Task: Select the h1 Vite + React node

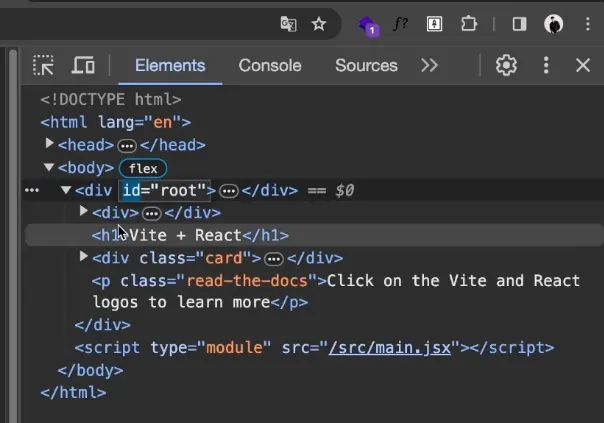Action: (x=190, y=235)
